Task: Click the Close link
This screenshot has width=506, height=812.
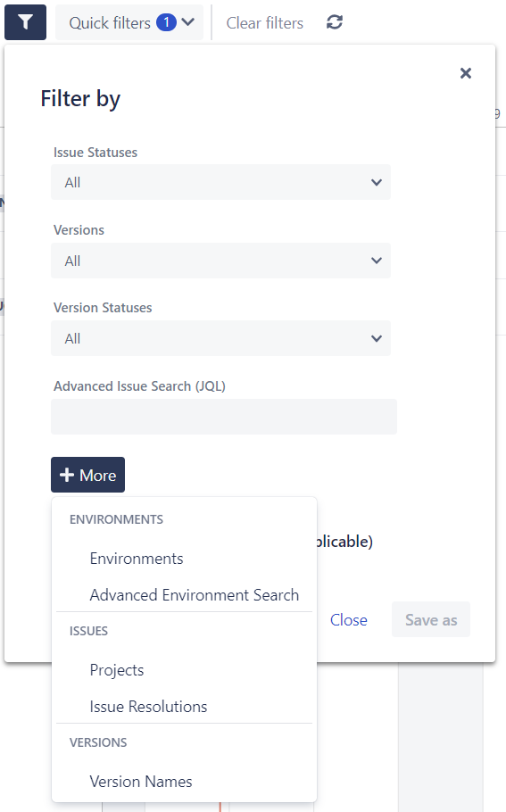Action: [x=349, y=620]
